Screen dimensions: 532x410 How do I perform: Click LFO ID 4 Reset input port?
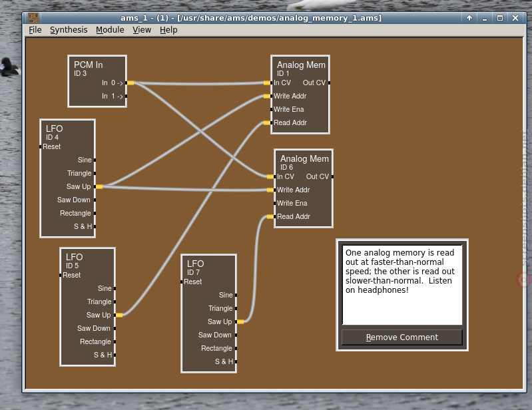point(41,146)
